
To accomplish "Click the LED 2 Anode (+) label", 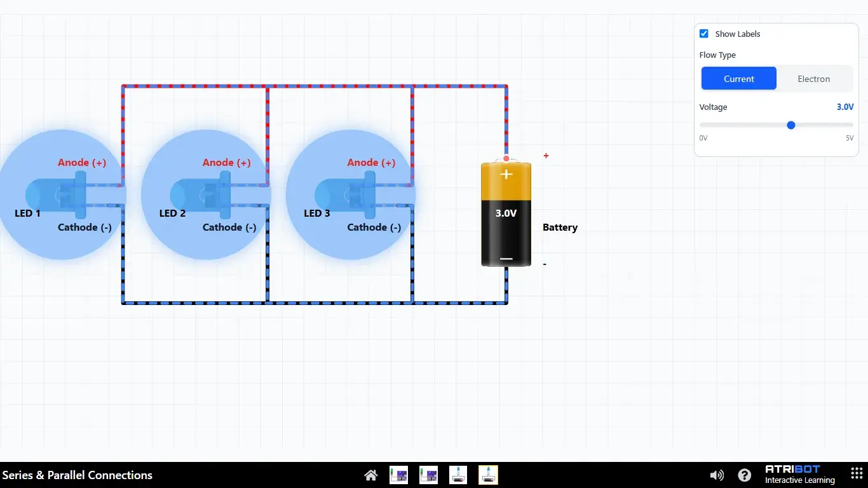I will click(x=227, y=163).
